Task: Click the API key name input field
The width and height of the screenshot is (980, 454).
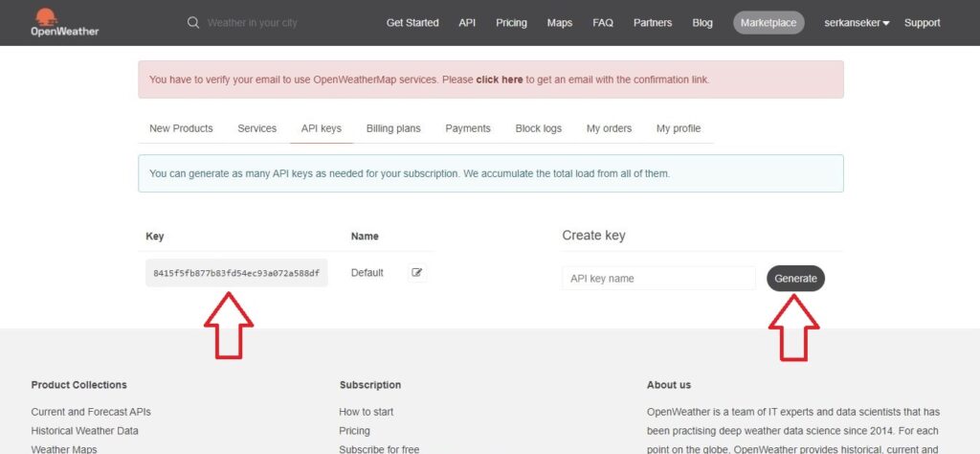Action: pyautogui.click(x=658, y=279)
